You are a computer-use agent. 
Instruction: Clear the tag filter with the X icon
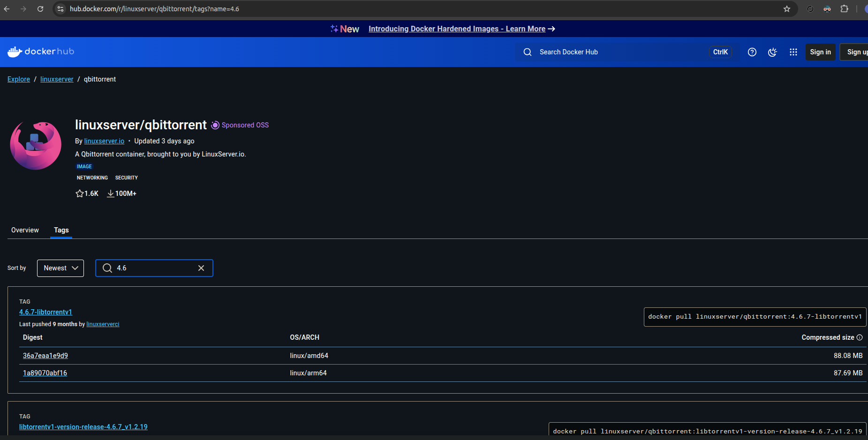tap(201, 268)
